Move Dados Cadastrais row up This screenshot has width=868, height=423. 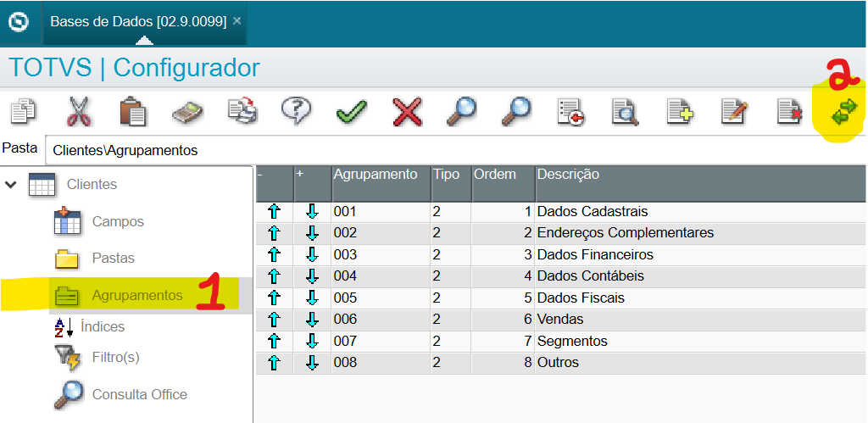(x=275, y=212)
